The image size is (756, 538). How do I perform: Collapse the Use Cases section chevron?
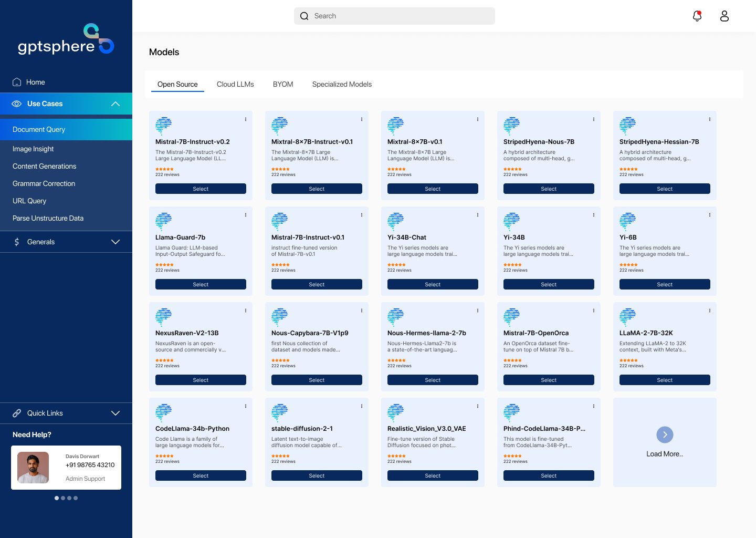[x=115, y=104]
